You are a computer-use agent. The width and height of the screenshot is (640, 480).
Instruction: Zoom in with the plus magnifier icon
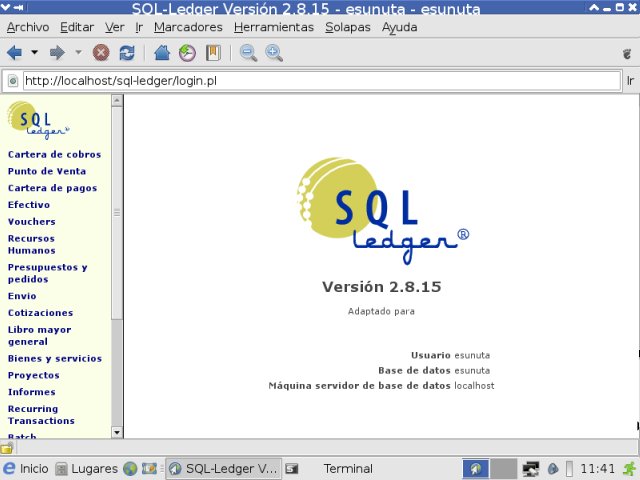tap(274, 53)
